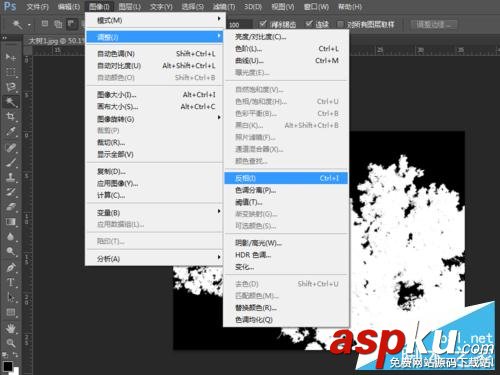This screenshot has height=375, width=500.
Task: Select the Dodge tool
Action: tap(11, 251)
